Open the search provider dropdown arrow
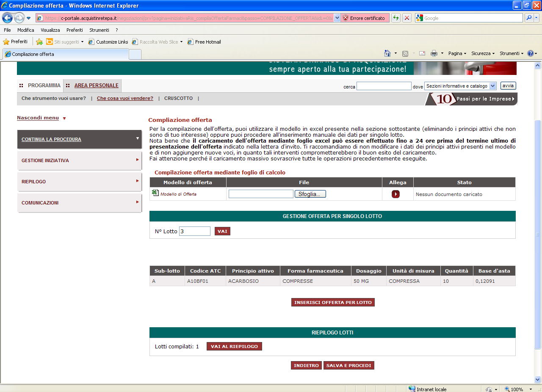Viewport: 542px width, 392px height. click(536, 18)
